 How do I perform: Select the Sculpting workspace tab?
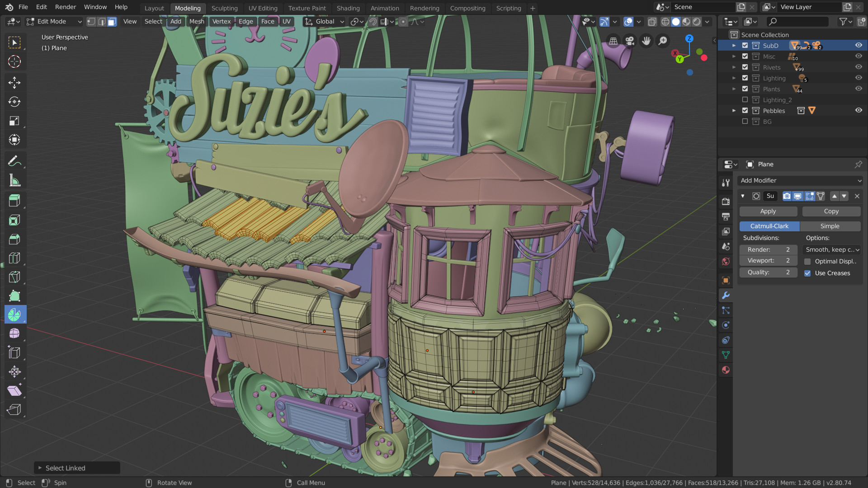coord(225,8)
